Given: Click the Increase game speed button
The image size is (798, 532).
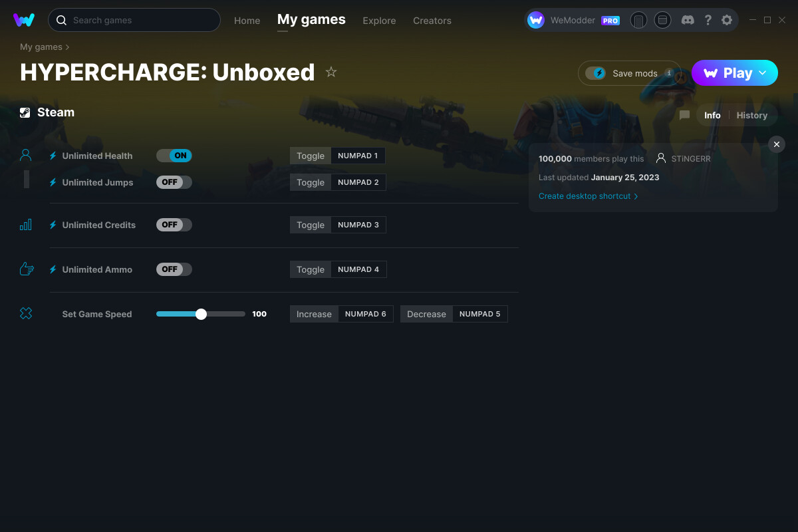Looking at the screenshot, I should (314, 314).
